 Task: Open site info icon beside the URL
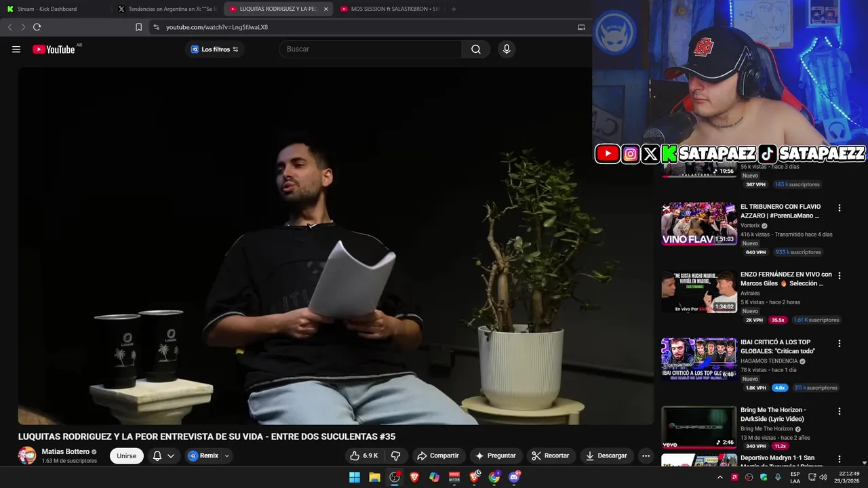156,27
